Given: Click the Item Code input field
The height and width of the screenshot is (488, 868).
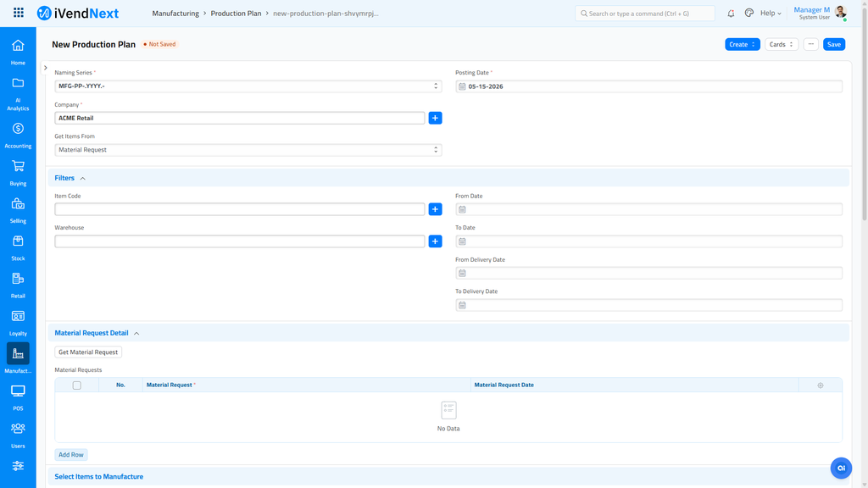Looking at the screenshot, I should pyautogui.click(x=240, y=209).
